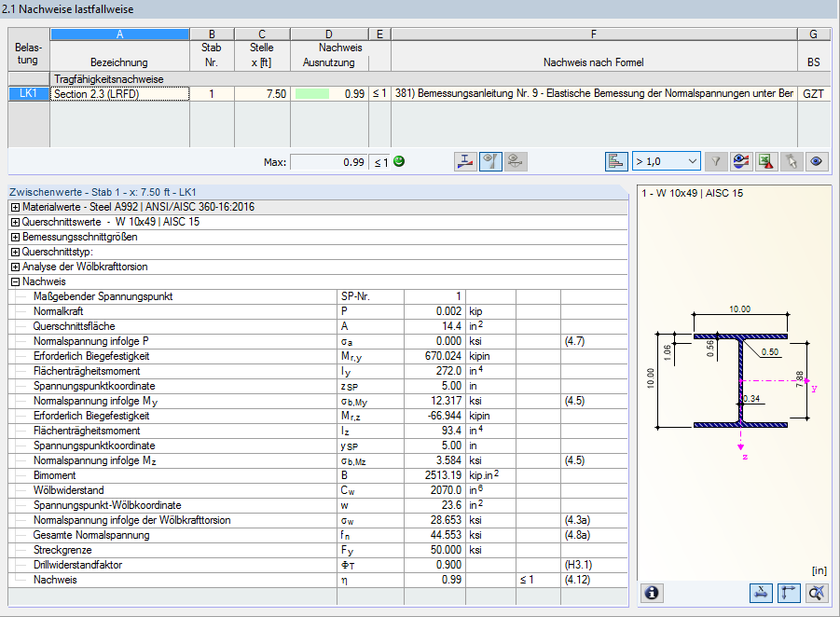Click the green check indicator beside Max
The width and height of the screenshot is (840, 617).
[x=399, y=160]
